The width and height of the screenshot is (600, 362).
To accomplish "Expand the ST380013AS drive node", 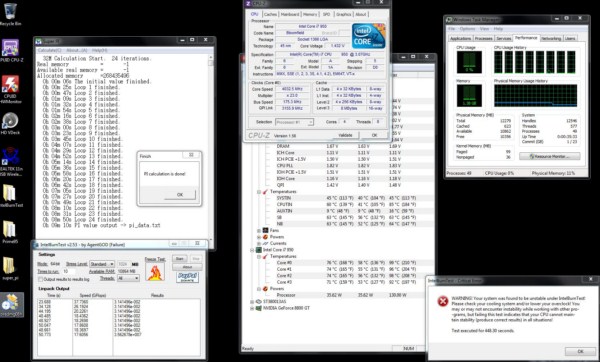I will point(252,302).
